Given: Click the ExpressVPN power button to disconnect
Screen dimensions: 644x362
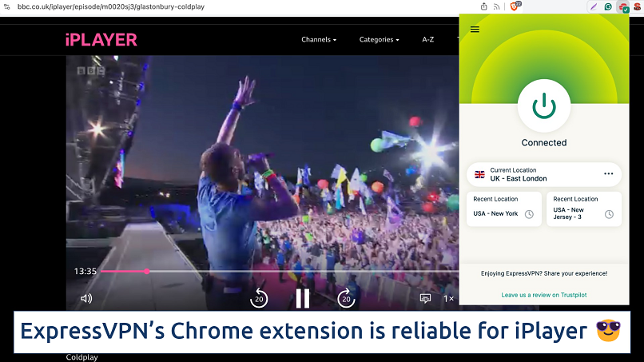Looking at the screenshot, I should pos(544,106).
